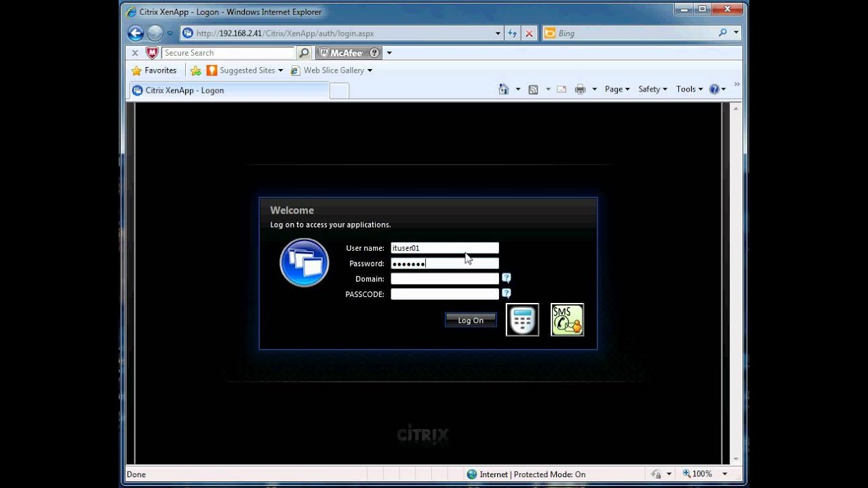Click 'Log on to access your applications.' text

click(x=330, y=224)
